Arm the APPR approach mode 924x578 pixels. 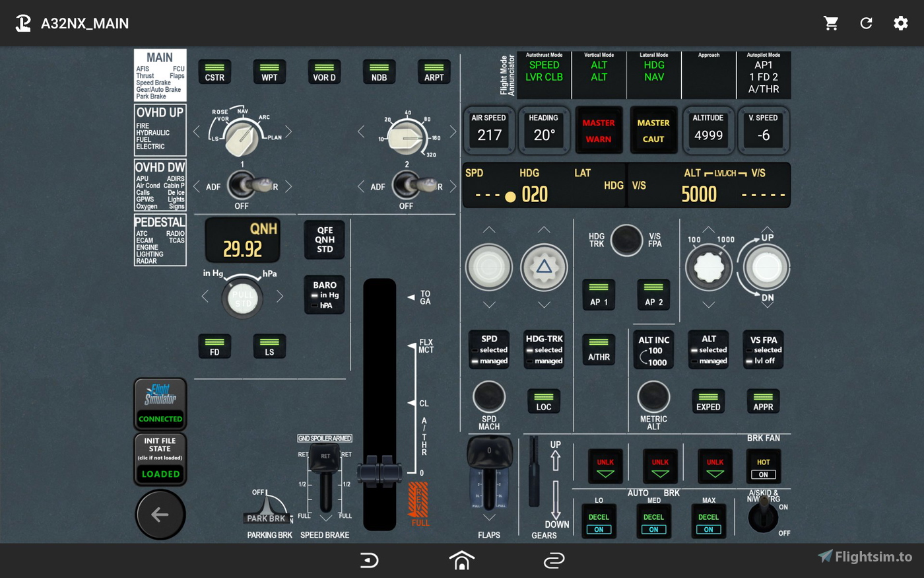pyautogui.click(x=763, y=401)
